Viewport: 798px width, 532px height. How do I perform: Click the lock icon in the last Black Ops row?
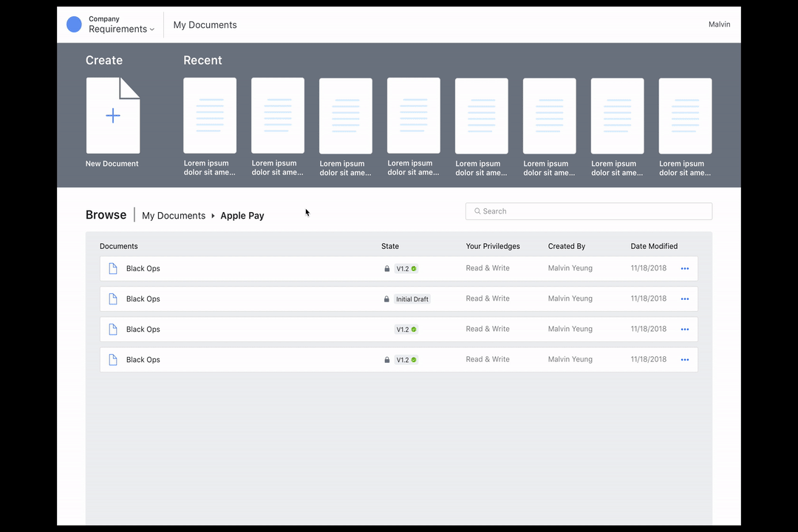pos(386,360)
